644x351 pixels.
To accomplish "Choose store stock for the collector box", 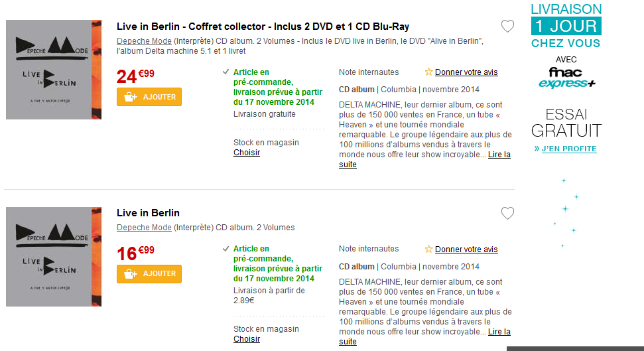I will click(247, 153).
